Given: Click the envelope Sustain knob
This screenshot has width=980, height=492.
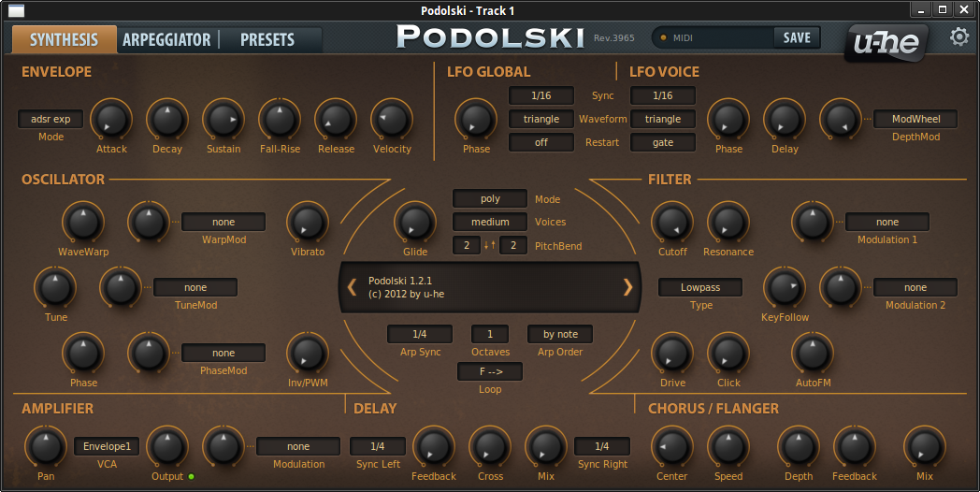Looking at the screenshot, I should [223, 119].
